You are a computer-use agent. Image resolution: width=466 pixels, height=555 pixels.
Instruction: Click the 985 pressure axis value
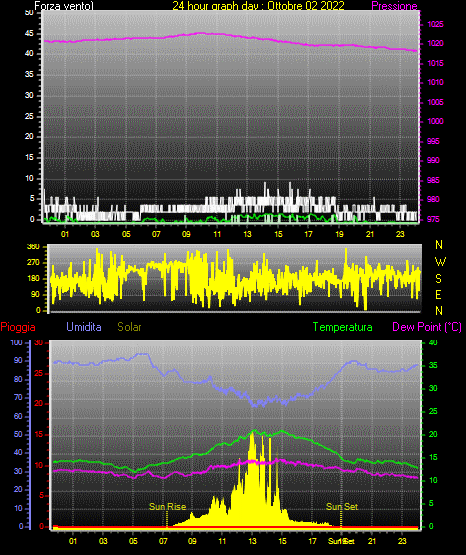pyautogui.click(x=433, y=180)
